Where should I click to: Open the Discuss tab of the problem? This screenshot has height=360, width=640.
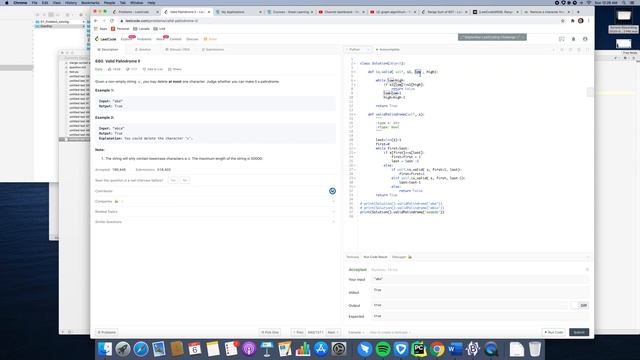click(x=178, y=49)
